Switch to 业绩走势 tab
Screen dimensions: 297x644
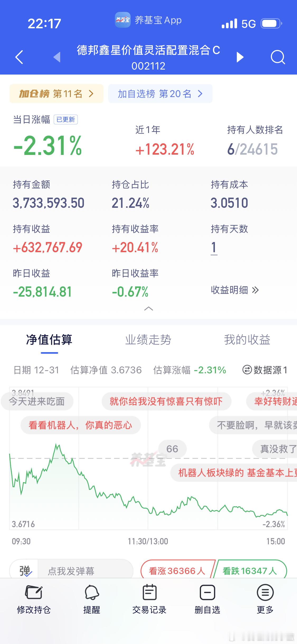pyautogui.click(x=148, y=340)
